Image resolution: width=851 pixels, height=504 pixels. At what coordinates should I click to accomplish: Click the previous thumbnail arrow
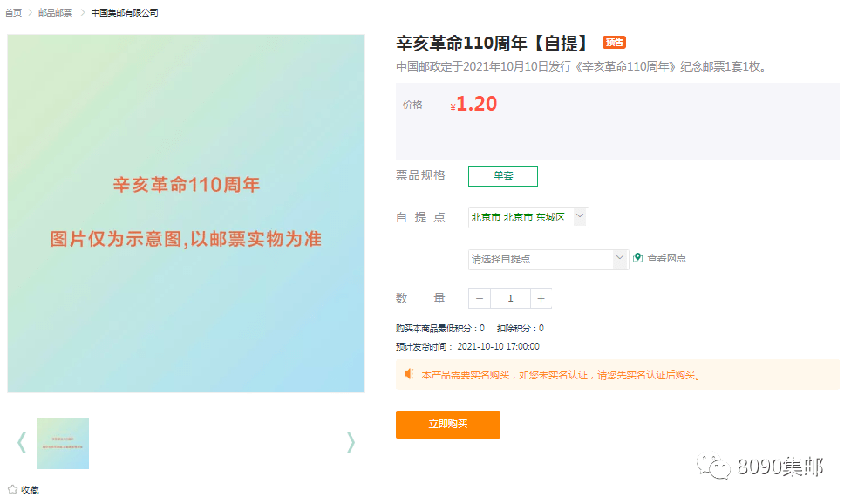click(22, 443)
